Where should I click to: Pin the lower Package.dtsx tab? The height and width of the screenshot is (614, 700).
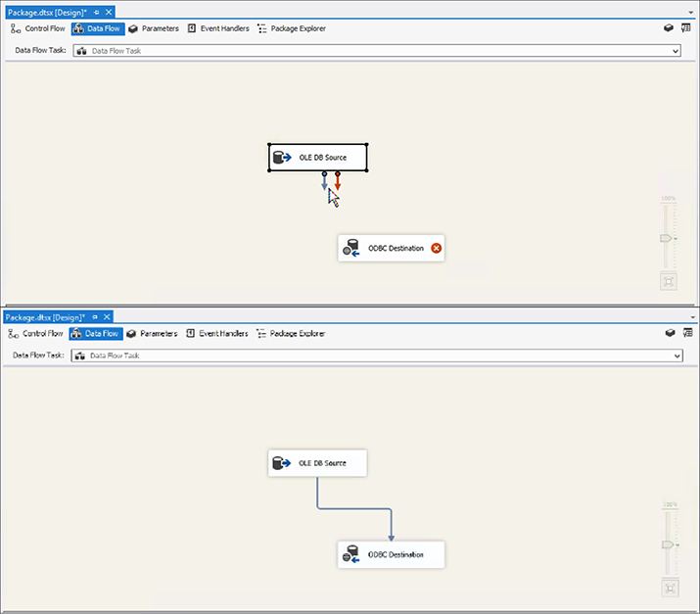point(95,317)
